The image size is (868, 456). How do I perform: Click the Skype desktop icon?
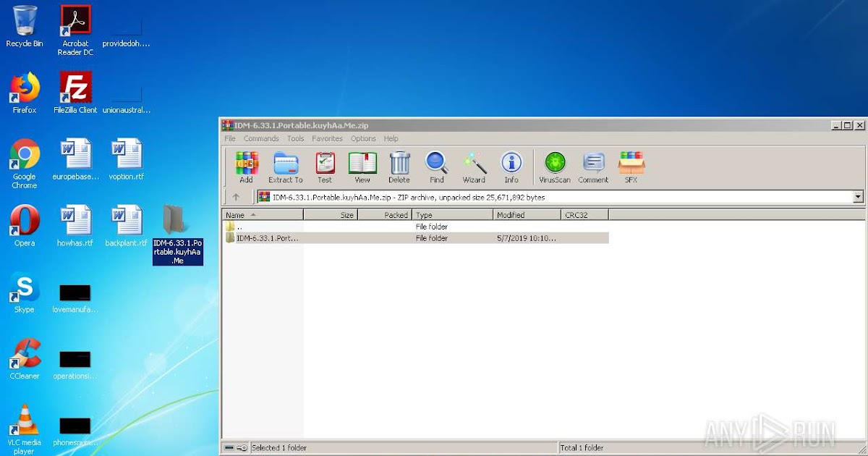pos(25,292)
